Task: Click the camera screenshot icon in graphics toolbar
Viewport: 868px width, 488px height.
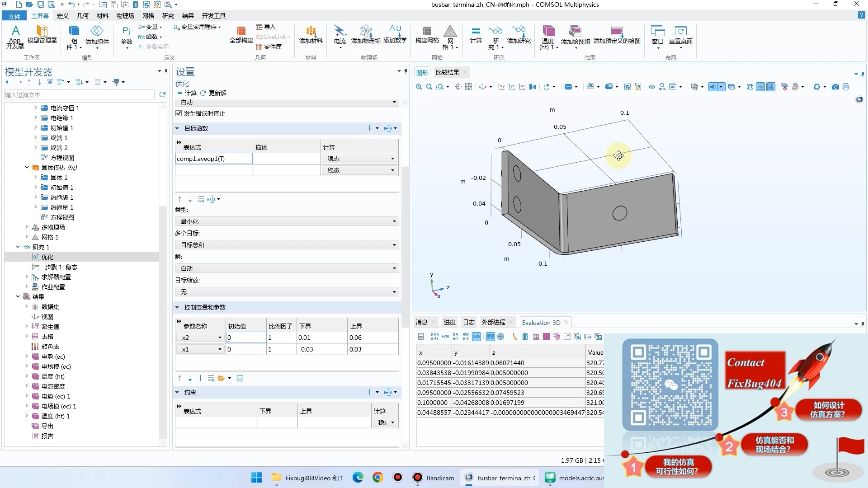Action: [835, 87]
